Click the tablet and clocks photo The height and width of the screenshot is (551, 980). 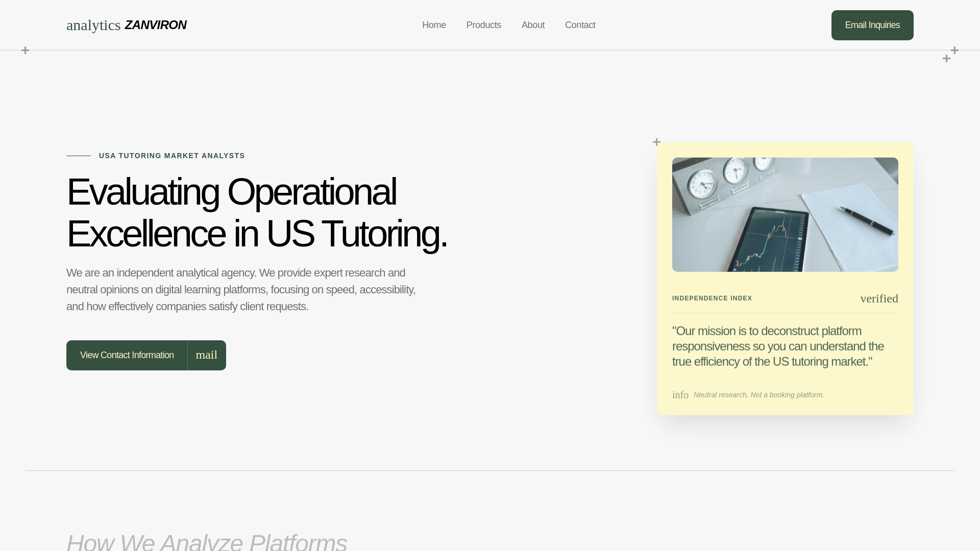785,214
